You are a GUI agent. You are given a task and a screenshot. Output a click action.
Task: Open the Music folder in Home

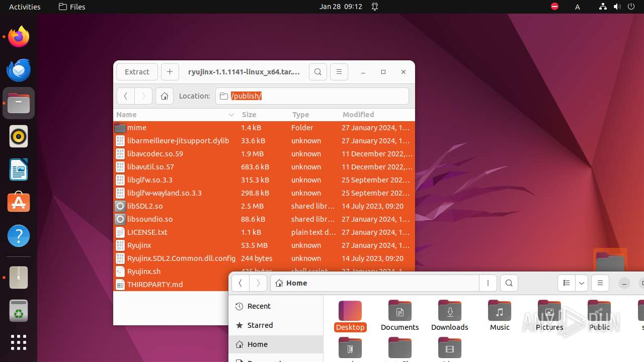500,316
